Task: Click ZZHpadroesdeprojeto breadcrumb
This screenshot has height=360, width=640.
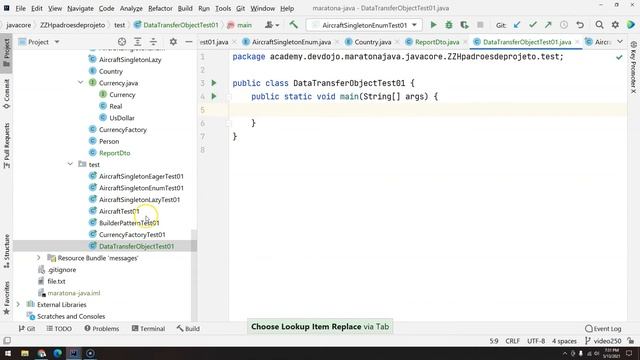Action: 72,25
